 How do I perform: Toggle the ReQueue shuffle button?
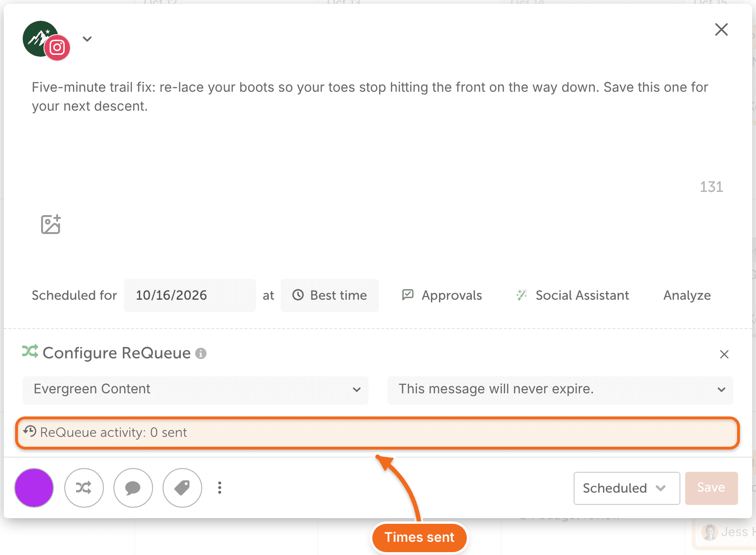coord(84,488)
